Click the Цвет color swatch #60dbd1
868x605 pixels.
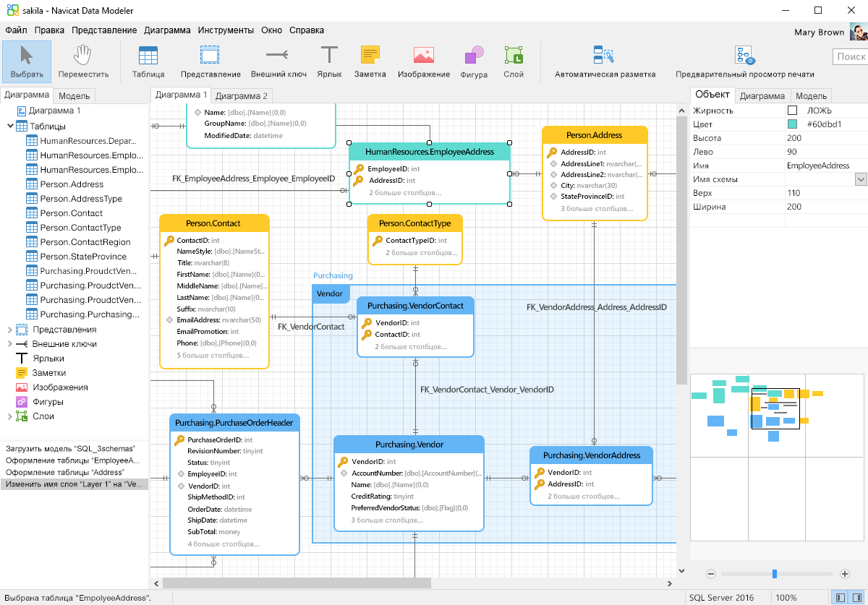(792, 124)
